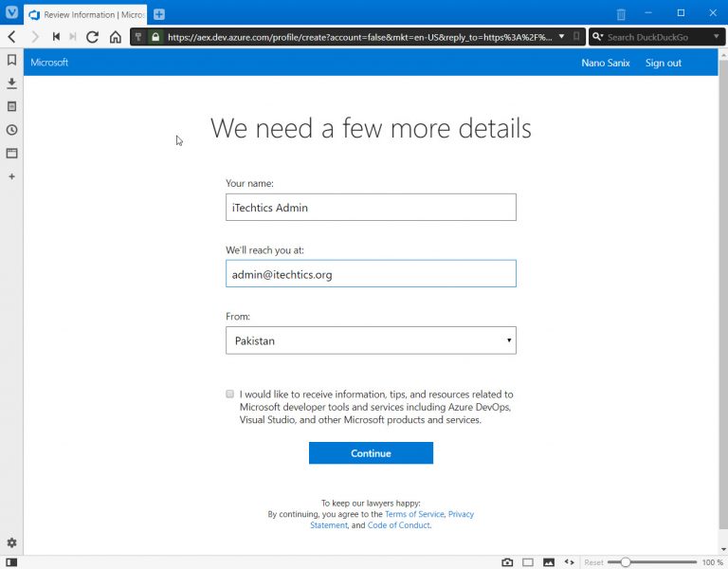This screenshot has width=728, height=569.
Task: Click the address bar URL
Action: (360, 37)
